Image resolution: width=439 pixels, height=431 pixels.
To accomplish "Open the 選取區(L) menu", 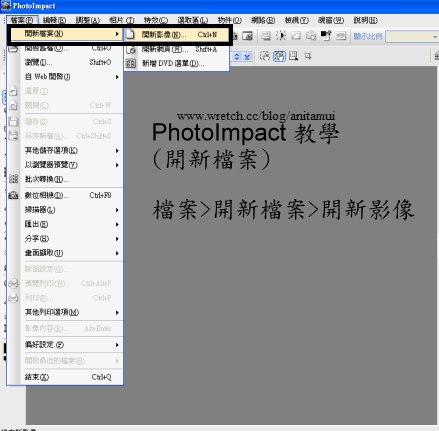I will (x=192, y=20).
